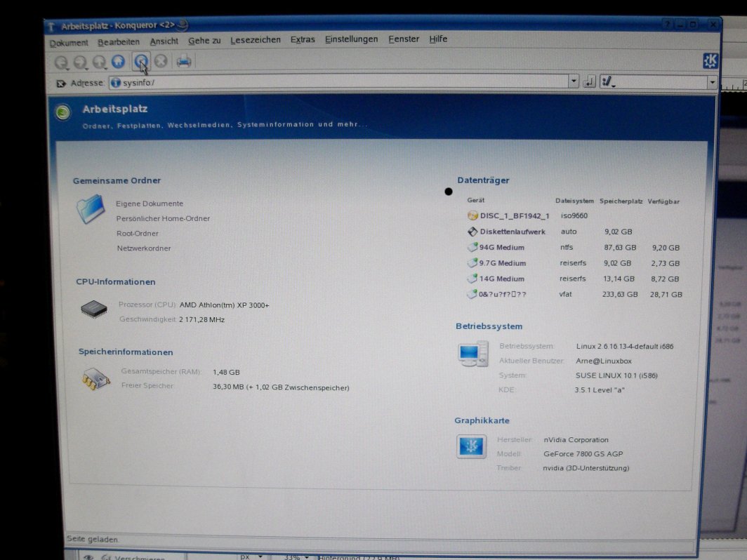The height and width of the screenshot is (560, 747).
Task: Open the Bearbeiten menu
Action: 119,42
